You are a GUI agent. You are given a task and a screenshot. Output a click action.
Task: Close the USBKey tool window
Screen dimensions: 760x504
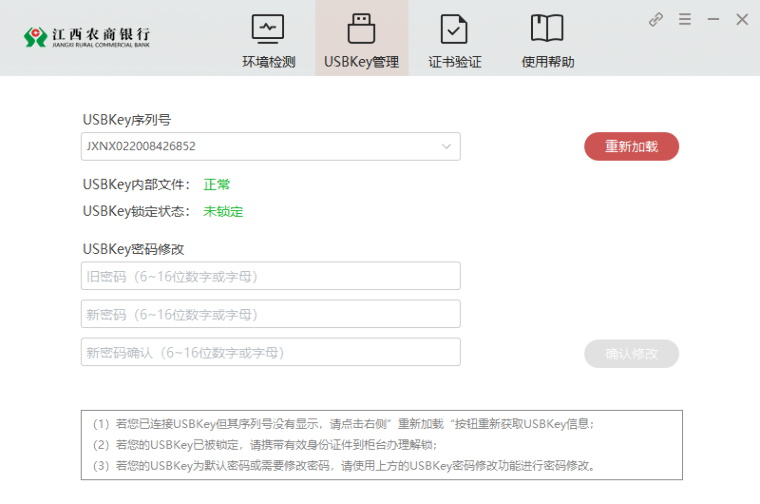coord(742,19)
